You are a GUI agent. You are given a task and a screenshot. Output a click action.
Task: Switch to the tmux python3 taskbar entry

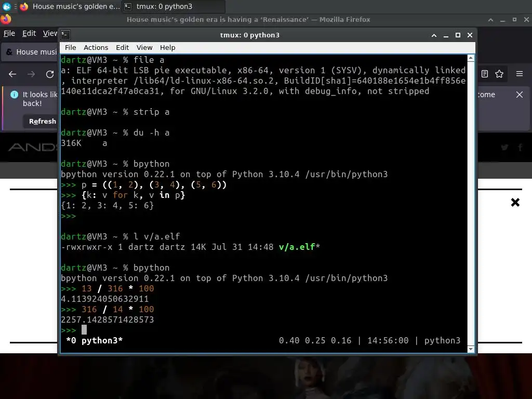[173, 6]
